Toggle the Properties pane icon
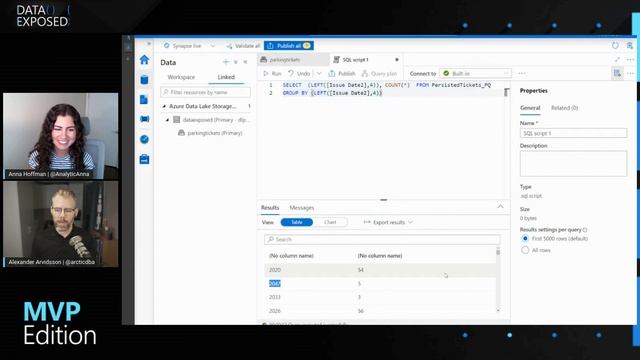Image resolution: width=640 pixels, height=360 pixels. pos(617,73)
